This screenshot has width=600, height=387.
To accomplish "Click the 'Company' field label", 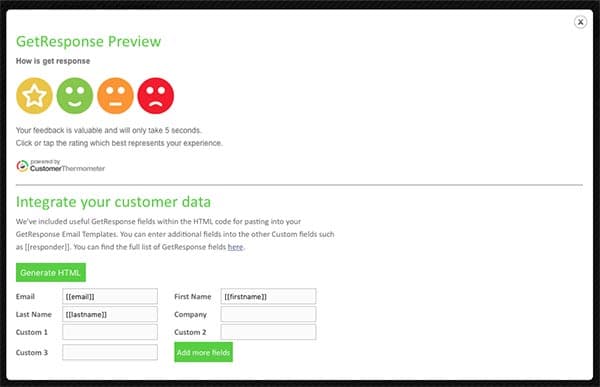I will (191, 315).
